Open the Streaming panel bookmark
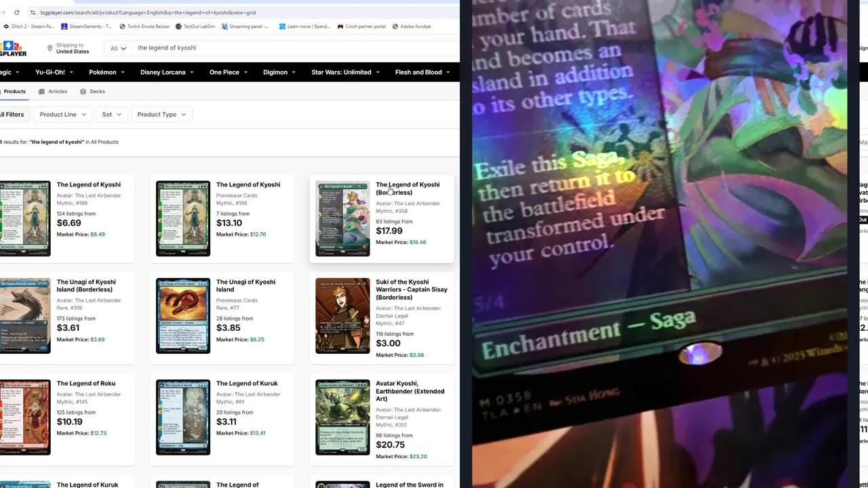 245,26
